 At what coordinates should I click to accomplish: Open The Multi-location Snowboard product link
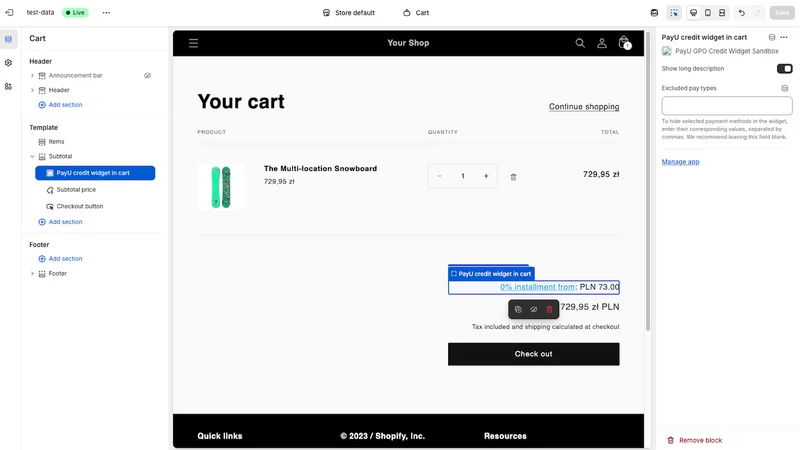(320, 168)
